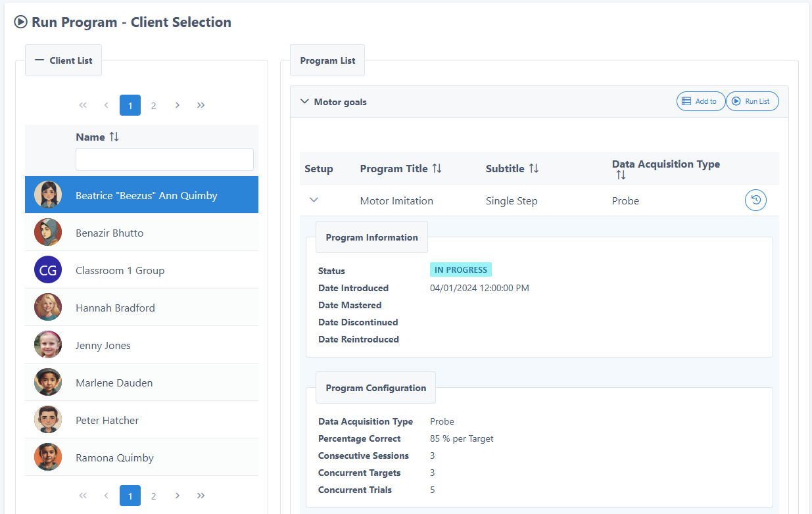Go to last page in top paginator
Viewport: 812px width, 514px height.
pos(201,105)
